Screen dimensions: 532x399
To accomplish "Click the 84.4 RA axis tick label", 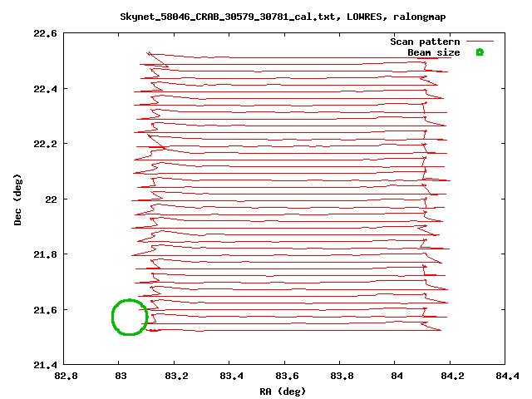I will coord(507,376).
